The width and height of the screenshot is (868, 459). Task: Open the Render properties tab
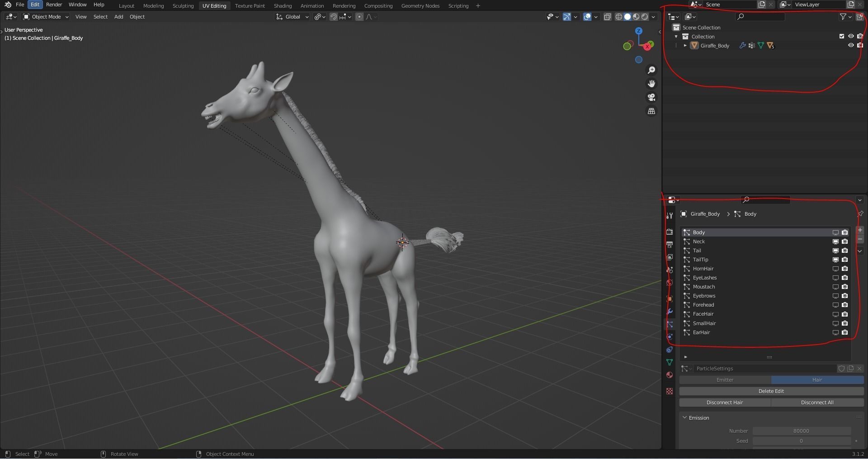670,232
